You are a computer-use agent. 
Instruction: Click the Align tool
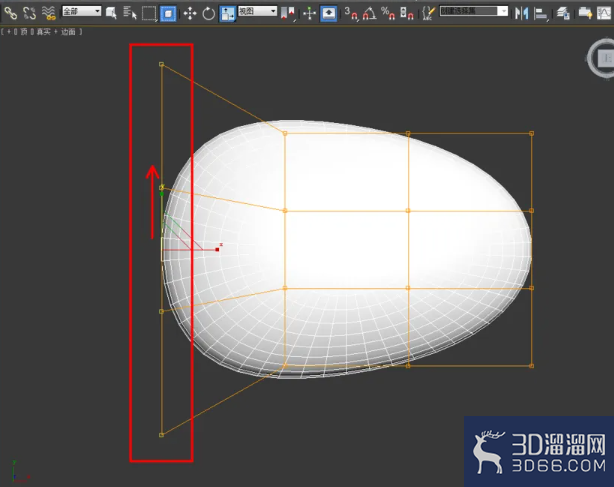541,14
